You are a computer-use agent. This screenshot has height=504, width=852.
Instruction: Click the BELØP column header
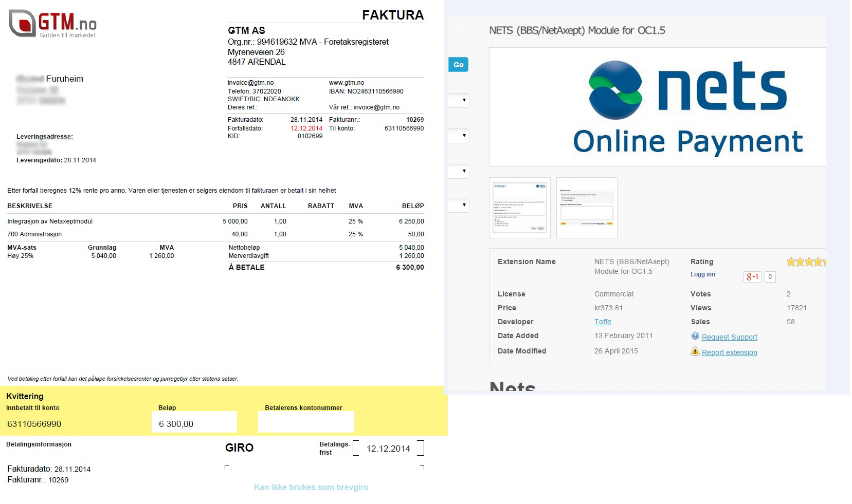(413, 206)
